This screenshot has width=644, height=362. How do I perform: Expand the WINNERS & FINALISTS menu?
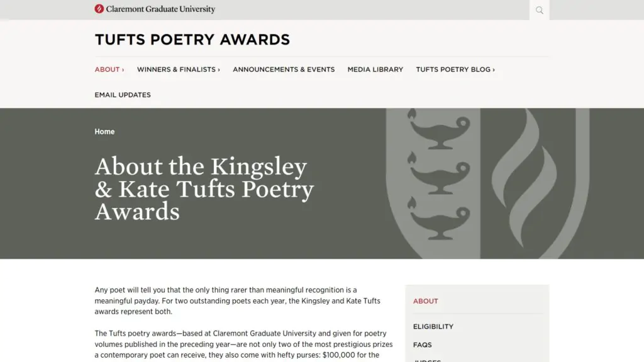(x=179, y=70)
